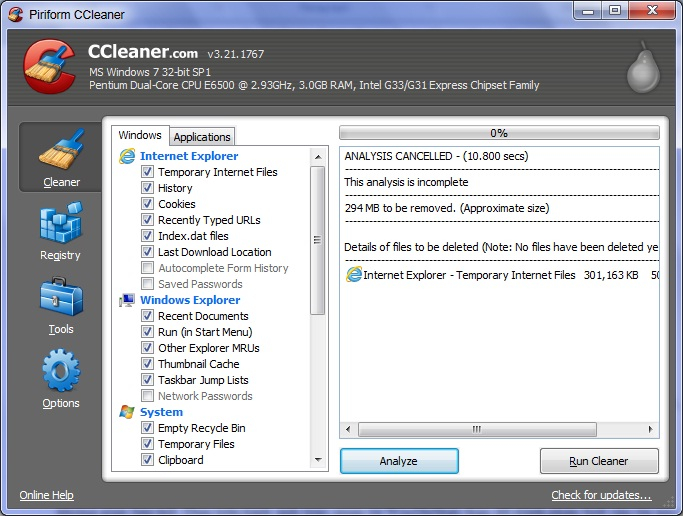Screen dimensions: 683x516
Task: Click the MS Windows 7 32-bit SP1 text
Action: pyautogui.click(x=150, y=72)
